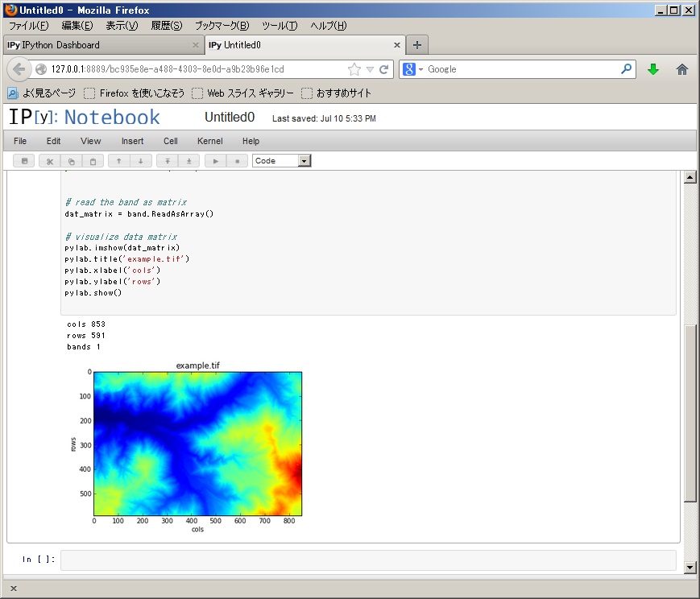Paste cell using the clipboard icon
700x599 pixels.
pyautogui.click(x=93, y=161)
